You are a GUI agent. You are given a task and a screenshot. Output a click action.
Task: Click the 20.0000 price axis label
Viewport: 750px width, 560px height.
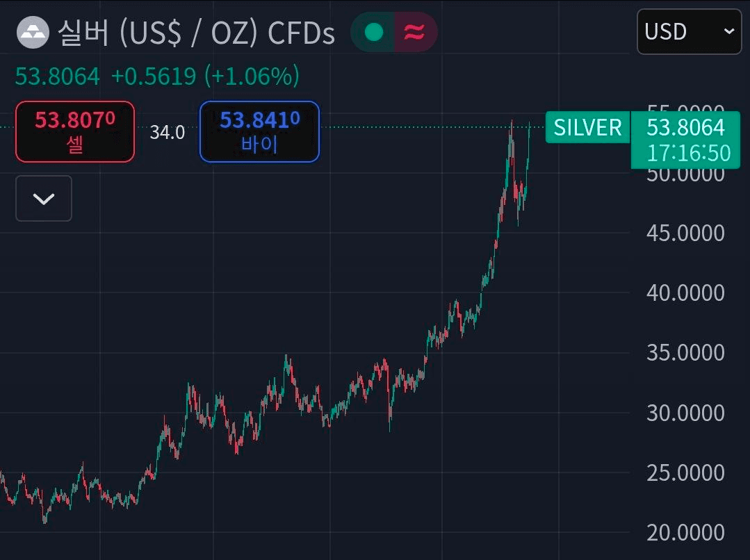[x=685, y=533]
